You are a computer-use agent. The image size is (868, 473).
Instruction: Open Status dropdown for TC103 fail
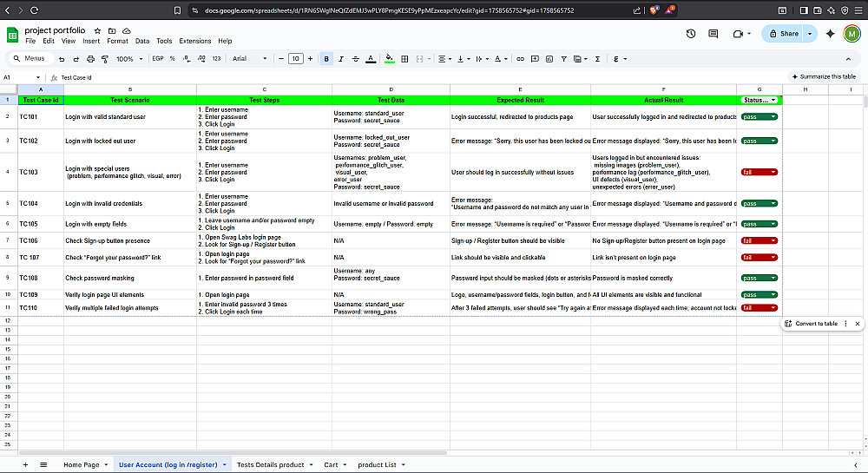pos(759,172)
